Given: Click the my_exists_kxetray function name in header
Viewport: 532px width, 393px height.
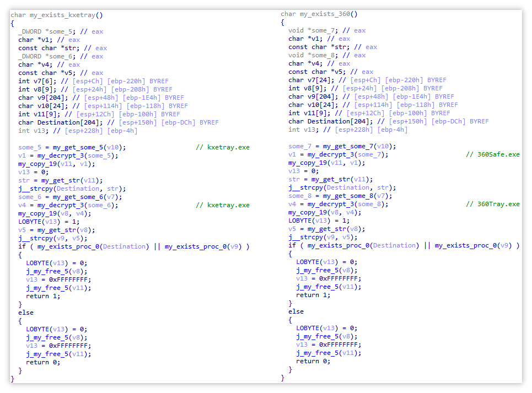Looking at the screenshot, I should tap(58, 15).
